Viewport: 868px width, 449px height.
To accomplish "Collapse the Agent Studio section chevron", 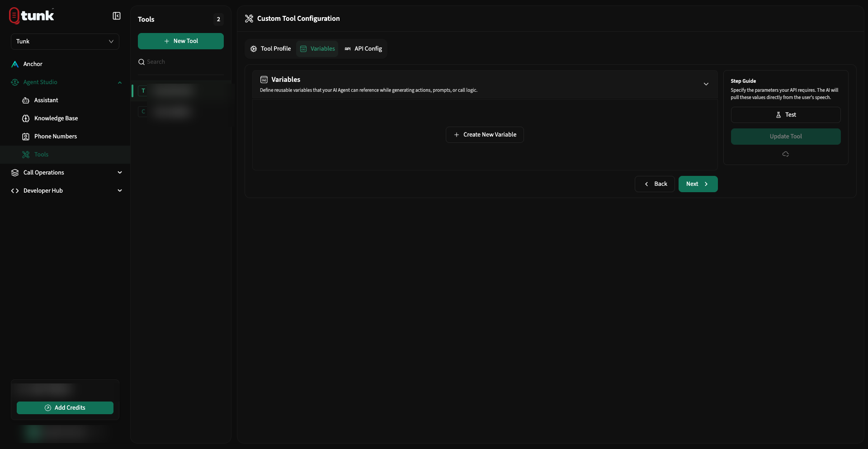I will click(120, 82).
